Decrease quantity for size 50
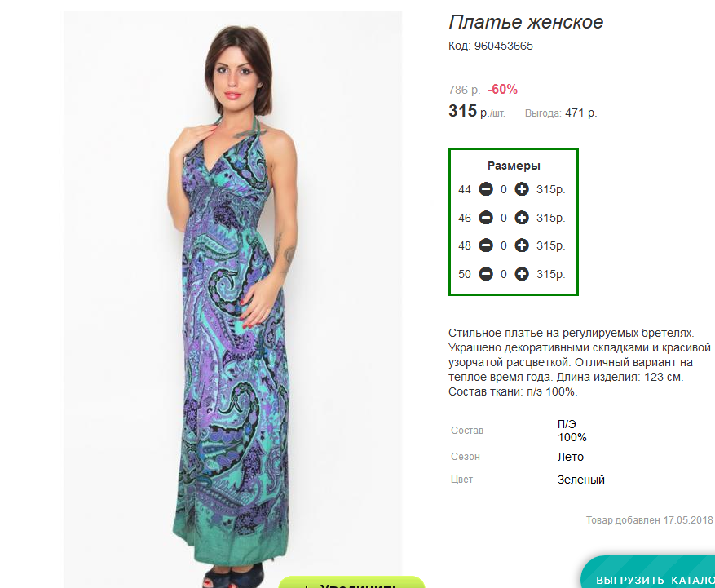 486,274
